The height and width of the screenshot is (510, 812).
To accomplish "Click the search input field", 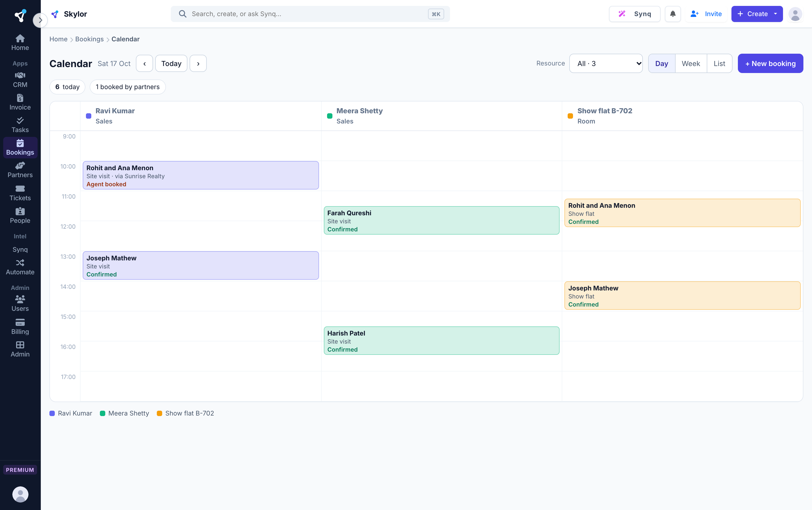I will 310,14.
